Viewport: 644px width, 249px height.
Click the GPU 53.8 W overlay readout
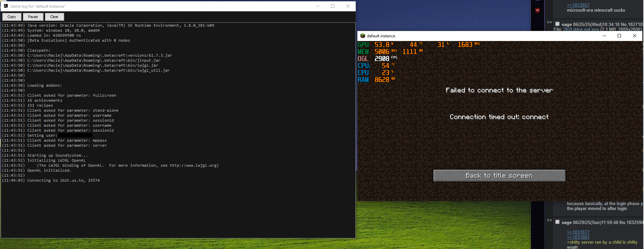376,45
